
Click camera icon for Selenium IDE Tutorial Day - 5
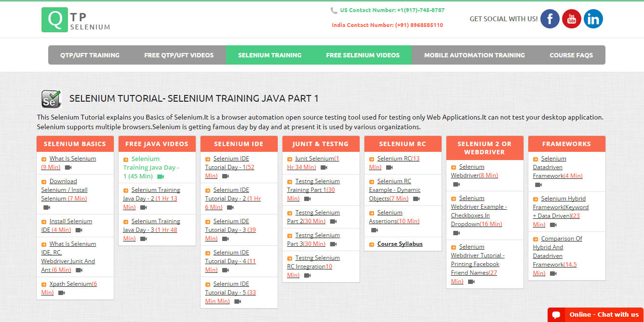(237, 301)
